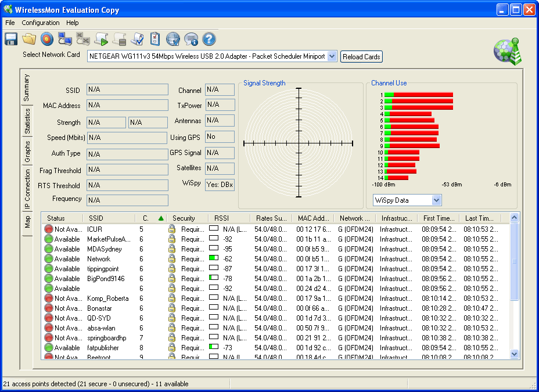This screenshot has height=392, width=539.
Task: Expand the WiSpy Data dropdown
Action: (436, 200)
